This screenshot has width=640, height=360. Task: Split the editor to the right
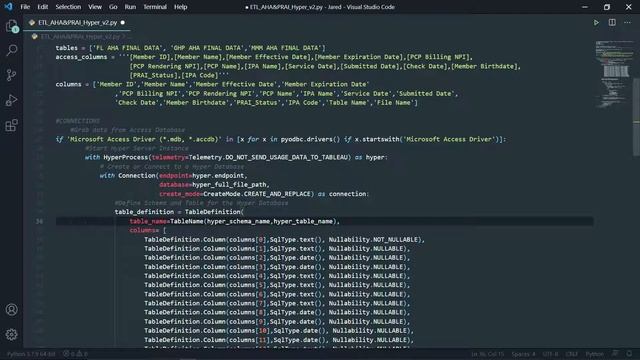612,22
